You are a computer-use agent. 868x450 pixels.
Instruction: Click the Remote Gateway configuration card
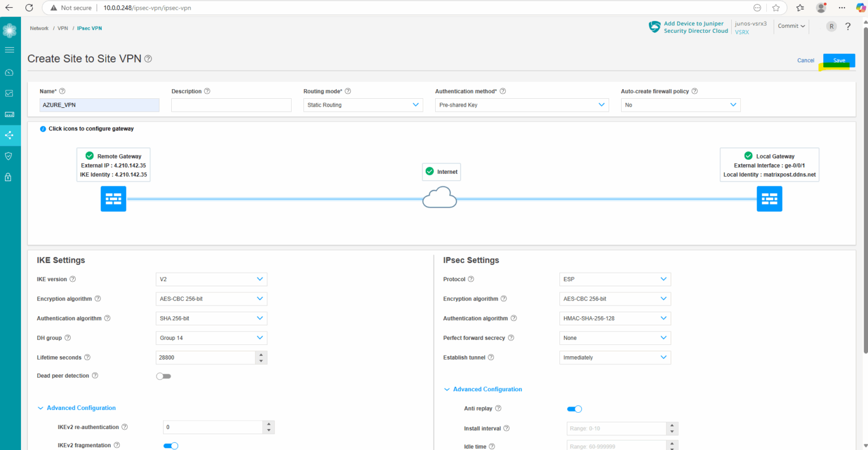113,164
